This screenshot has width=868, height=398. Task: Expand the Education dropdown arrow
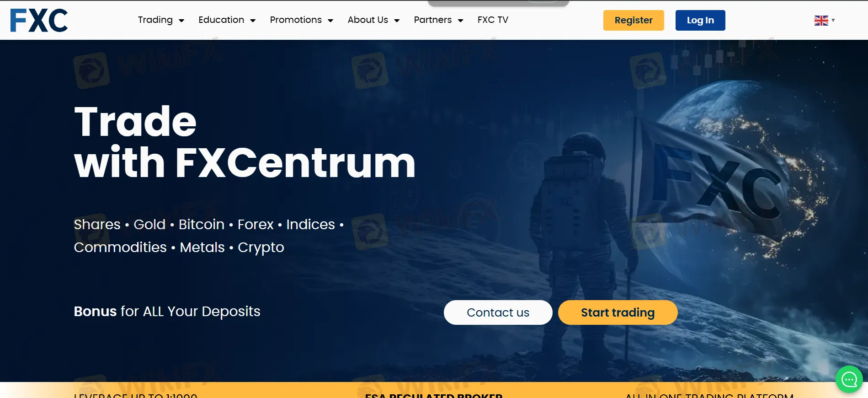click(x=253, y=21)
